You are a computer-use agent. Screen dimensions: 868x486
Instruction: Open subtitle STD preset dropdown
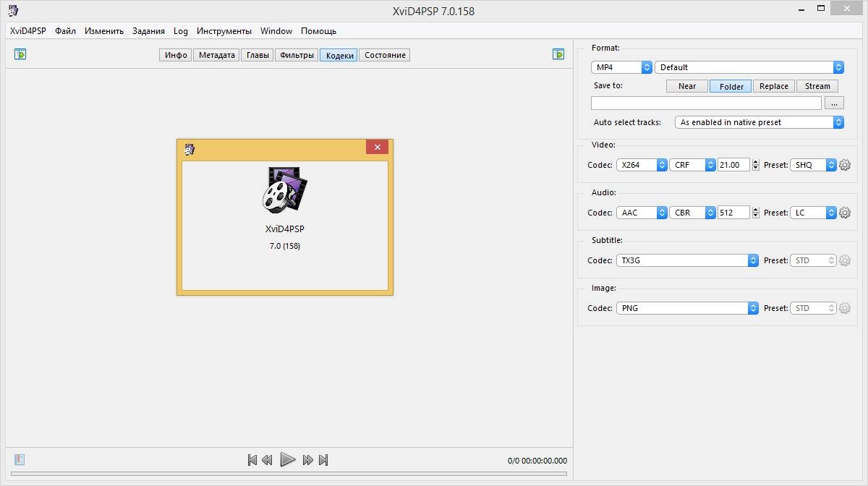[x=813, y=260]
